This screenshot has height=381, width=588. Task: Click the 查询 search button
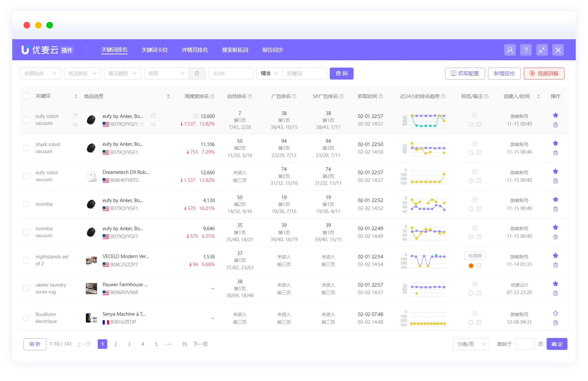pyautogui.click(x=341, y=74)
